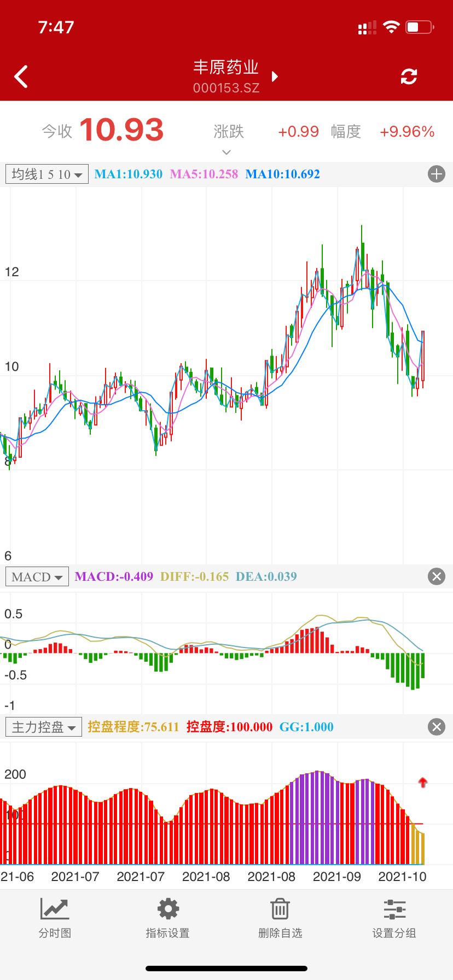The image size is (453, 980).
Task: Open the 分时图 time-share chart
Action: click(x=55, y=918)
